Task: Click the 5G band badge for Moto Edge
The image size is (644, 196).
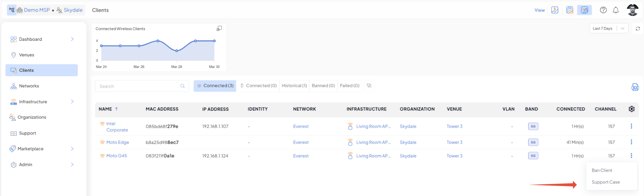Action: (533, 142)
